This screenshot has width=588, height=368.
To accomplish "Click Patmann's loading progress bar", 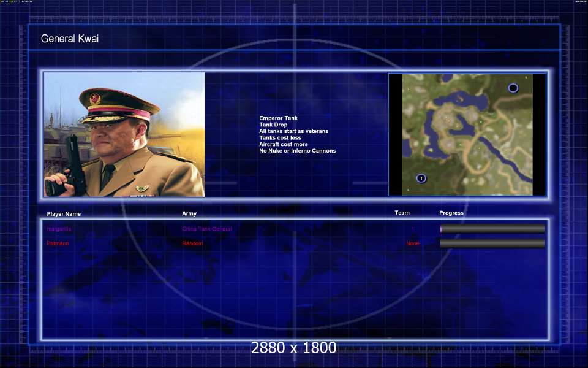I will tap(492, 243).
